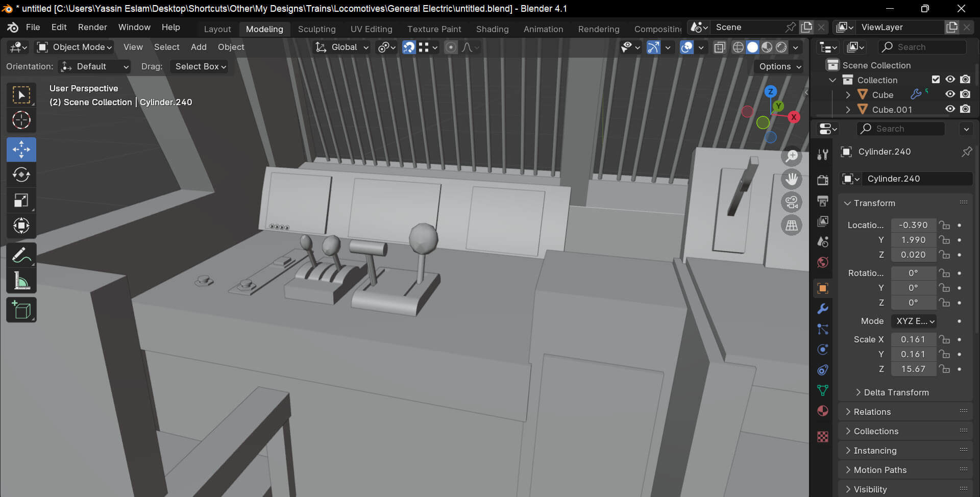Open the Modifiers wrench properties tab

point(823,309)
